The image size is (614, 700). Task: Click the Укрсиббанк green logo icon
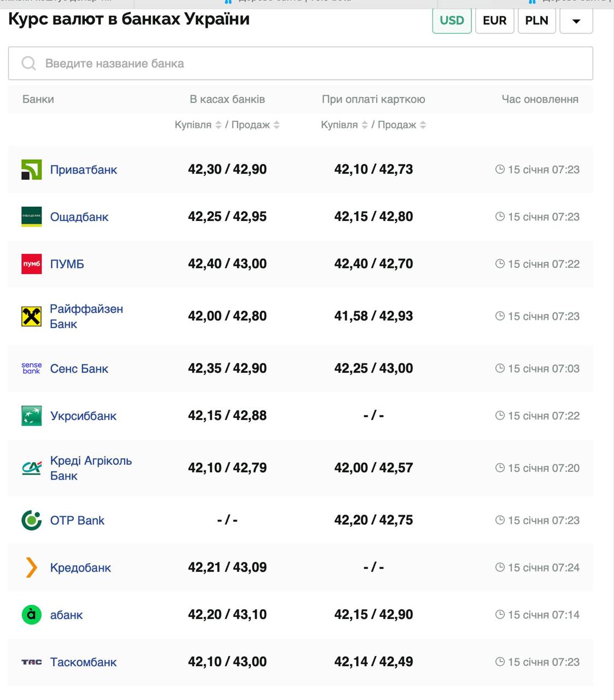click(31, 416)
